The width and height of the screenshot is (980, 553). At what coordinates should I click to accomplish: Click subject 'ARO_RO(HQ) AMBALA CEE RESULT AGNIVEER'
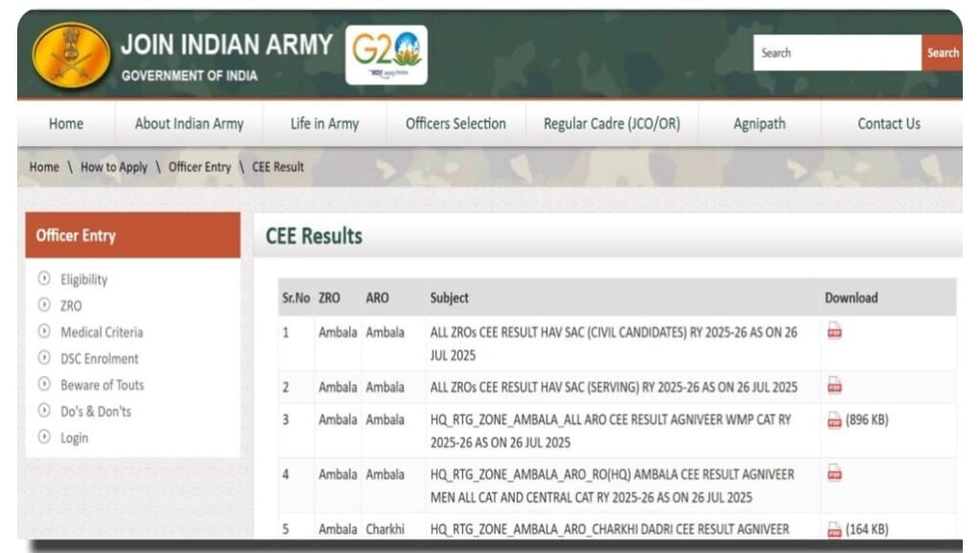[612, 485]
